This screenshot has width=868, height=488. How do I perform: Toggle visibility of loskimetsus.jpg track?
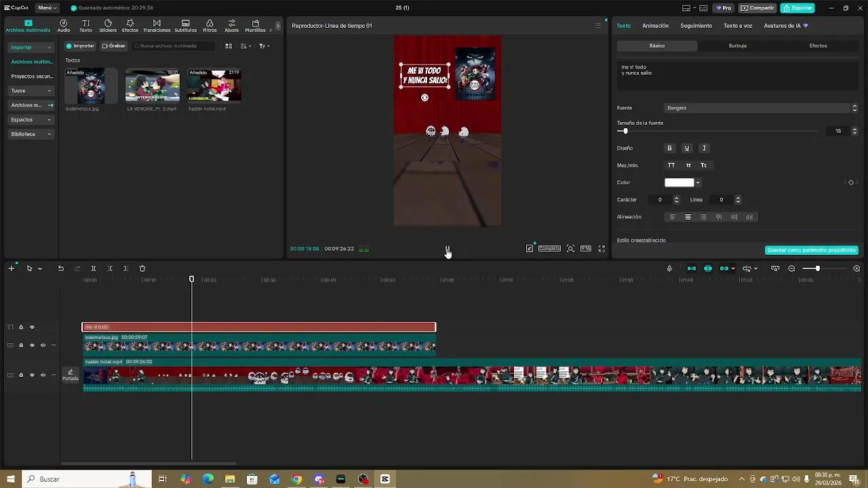(32, 345)
